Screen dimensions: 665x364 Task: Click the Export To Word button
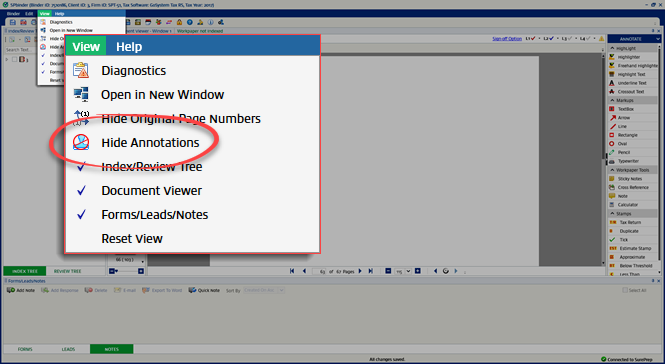pyautogui.click(x=162, y=290)
